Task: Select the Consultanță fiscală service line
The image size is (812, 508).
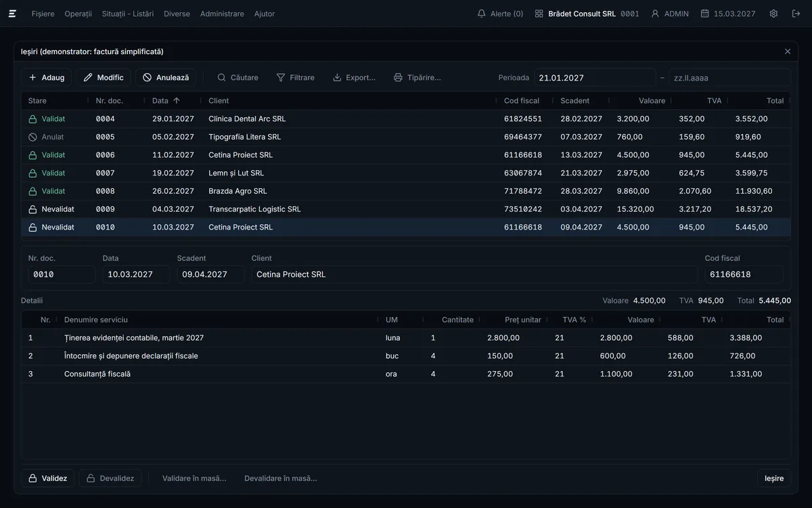Action: 406,374
